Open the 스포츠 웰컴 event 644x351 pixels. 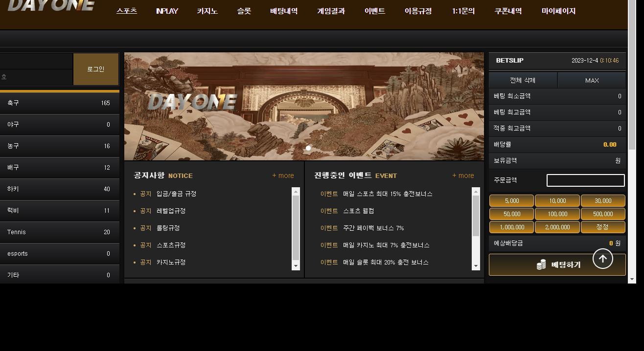(358, 211)
